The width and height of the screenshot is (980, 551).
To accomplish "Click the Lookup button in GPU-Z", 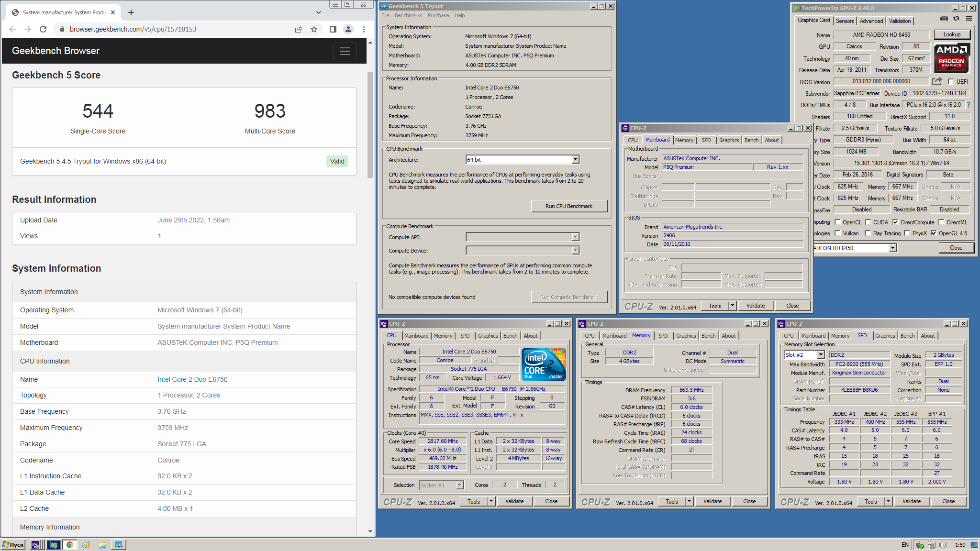I will pos(952,34).
